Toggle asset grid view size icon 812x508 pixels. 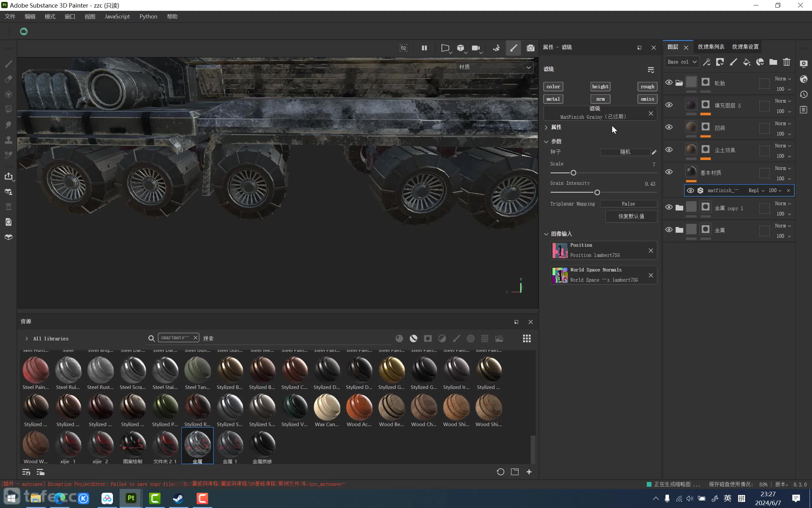coord(527,338)
